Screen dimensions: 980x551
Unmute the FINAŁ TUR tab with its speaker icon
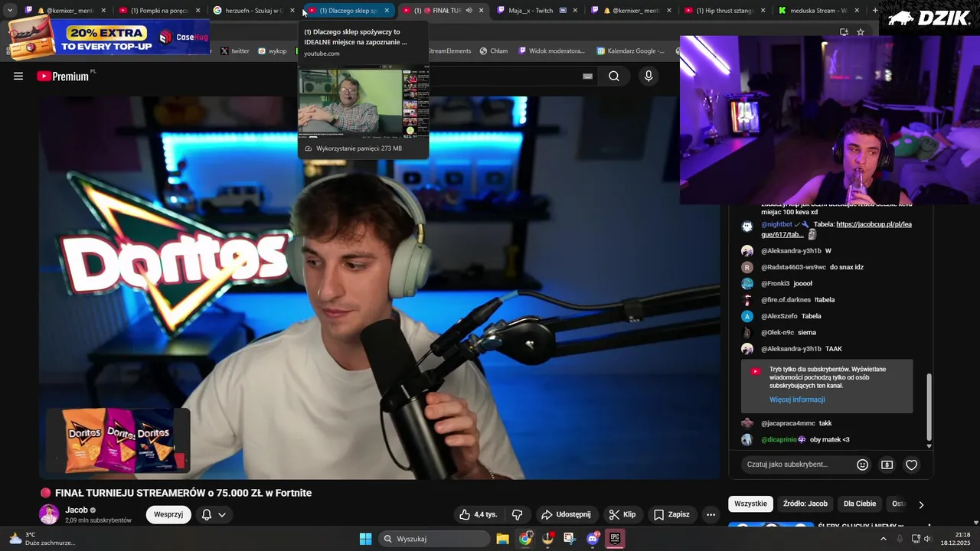tap(469, 11)
